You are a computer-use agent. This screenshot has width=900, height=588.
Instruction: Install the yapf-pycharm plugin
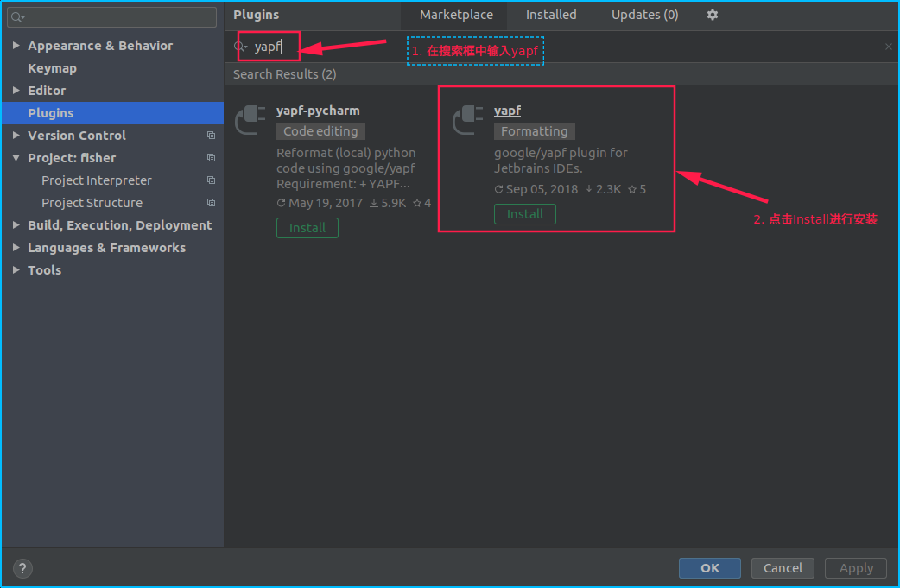pyautogui.click(x=307, y=227)
